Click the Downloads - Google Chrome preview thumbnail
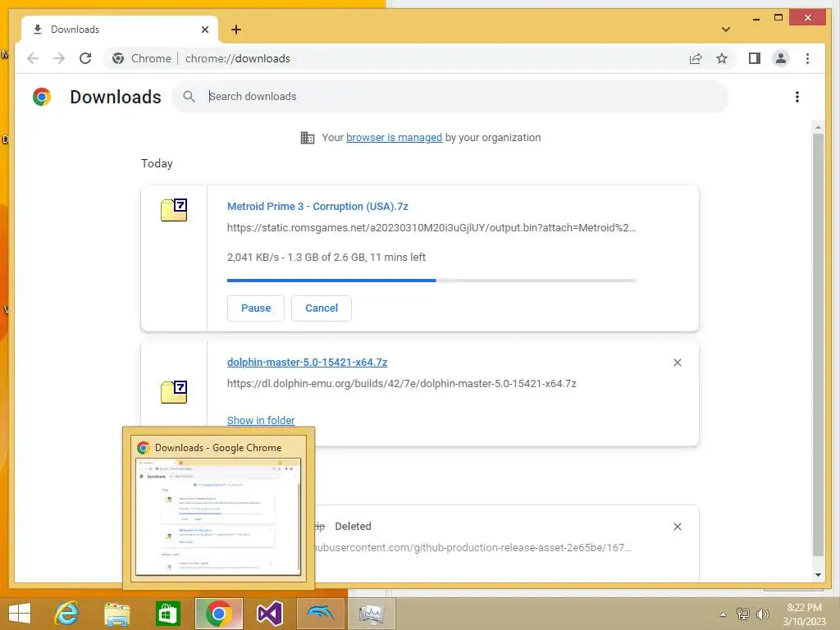Screen dimensions: 840x630 [218, 517]
